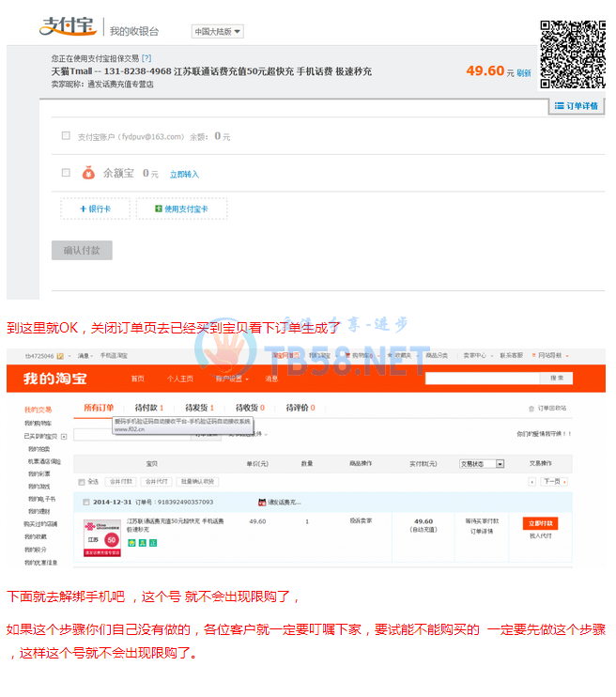
Task: Open 订单详情 under 等待买家付款
Action: click(482, 532)
